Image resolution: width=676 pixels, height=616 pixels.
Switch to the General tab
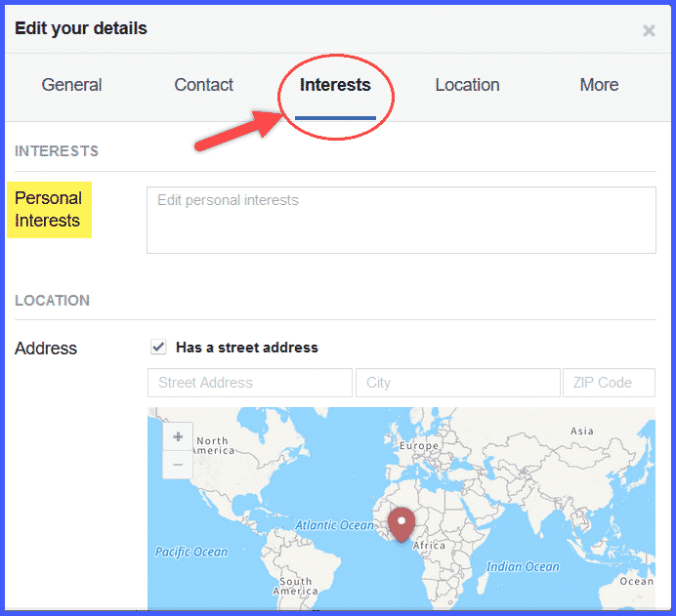tap(71, 85)
